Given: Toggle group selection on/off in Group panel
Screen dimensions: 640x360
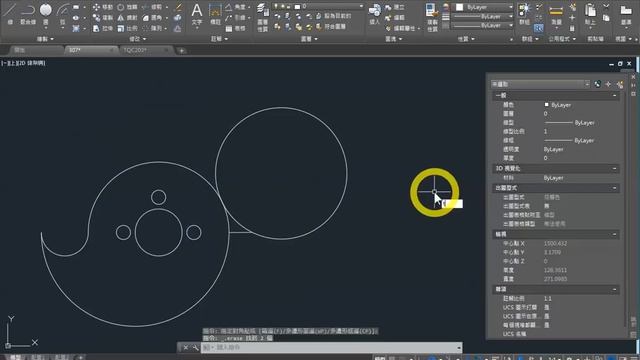Looking at the screenshot, I should pos(539,28).
